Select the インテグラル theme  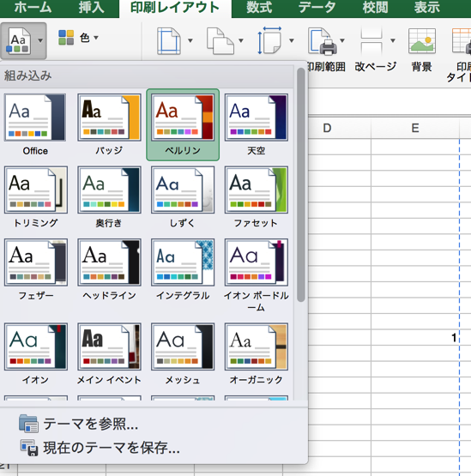pos(183,269)
